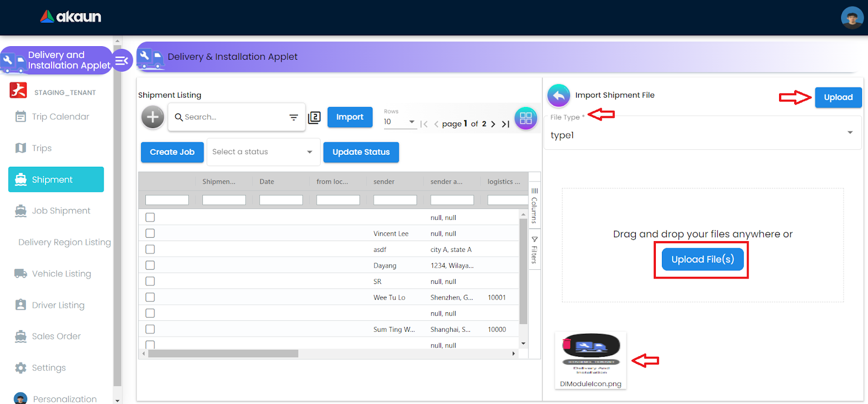The height and width of the screenshot is (404, 868).
Task: Click the Import button
Action: (350, 117)
